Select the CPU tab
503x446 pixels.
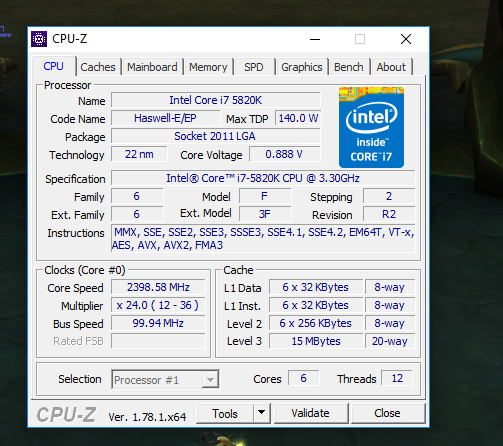click(54, 66)
